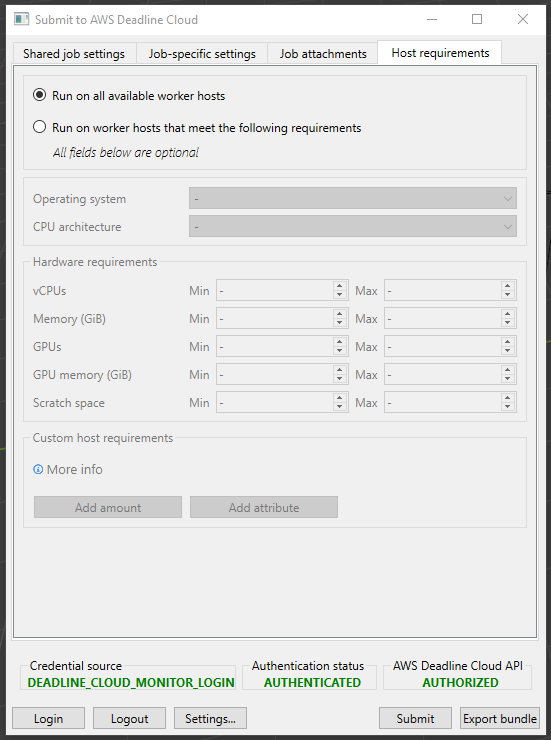Click the More info icon
The height and width of the screenshot is (740, 551).
[38, 469]
